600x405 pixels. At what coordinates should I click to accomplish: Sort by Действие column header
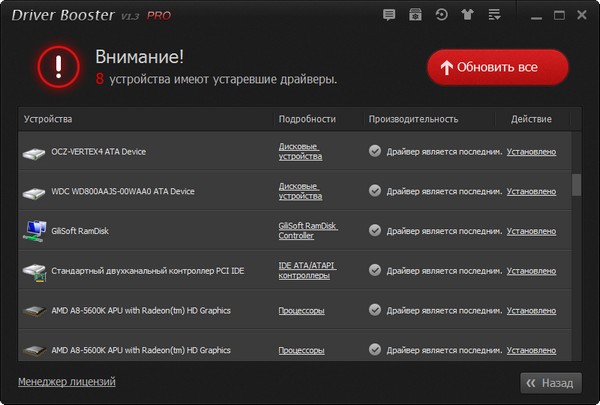(x=533, y=119)
